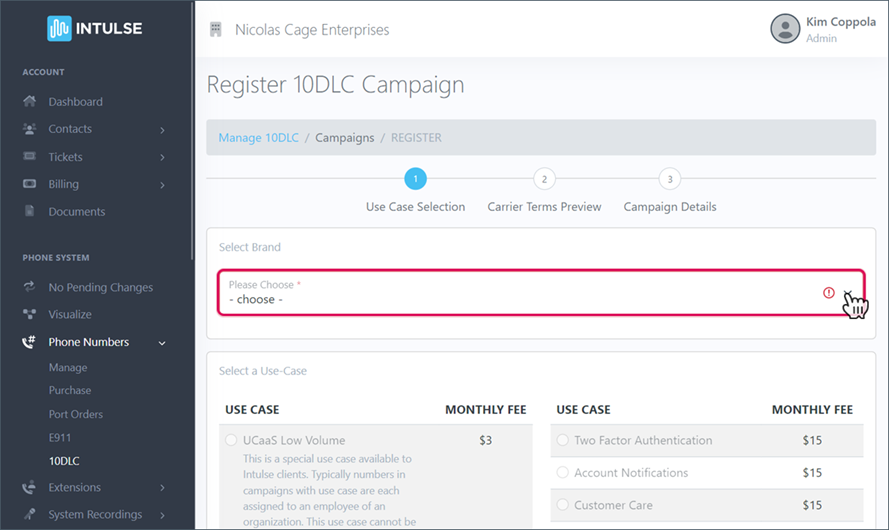Click step 2 Carrier Terms Preview

544,180
